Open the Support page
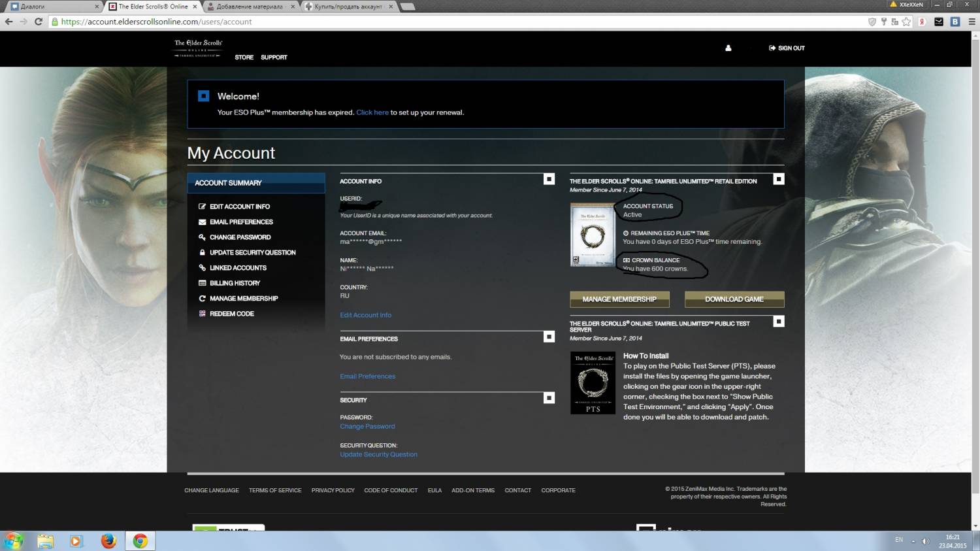 pyautogui.click(x=274, y=58)
